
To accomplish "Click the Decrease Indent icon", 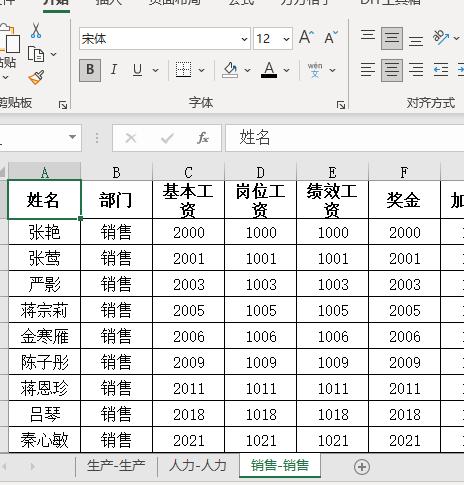I will (441, 70).
